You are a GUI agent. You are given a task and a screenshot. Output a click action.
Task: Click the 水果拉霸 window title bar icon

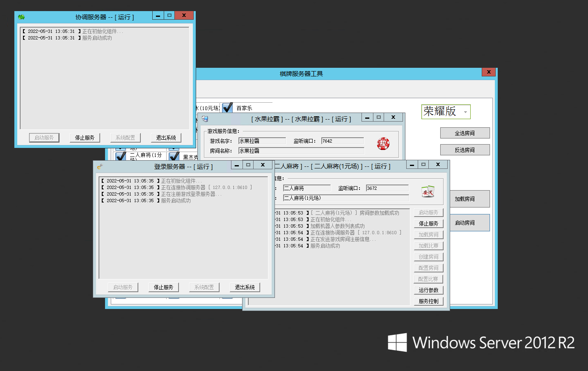205,119
